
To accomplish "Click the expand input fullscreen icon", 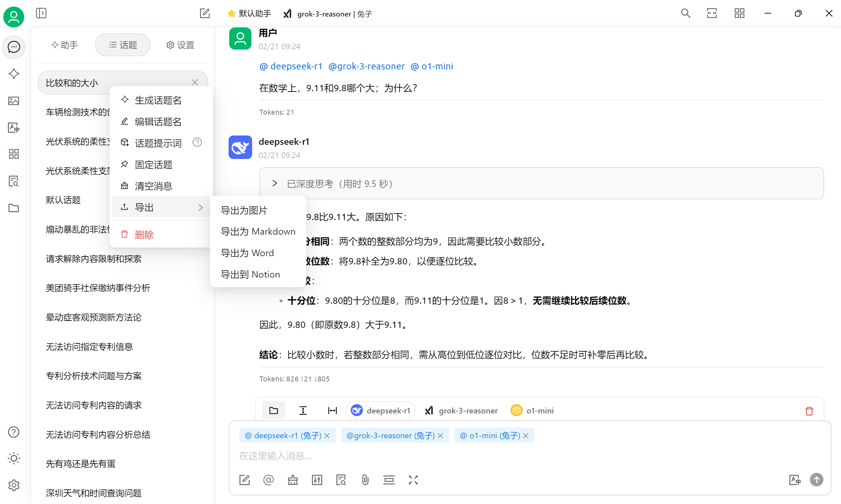I will pyautogui.click(x=413, y=480).
